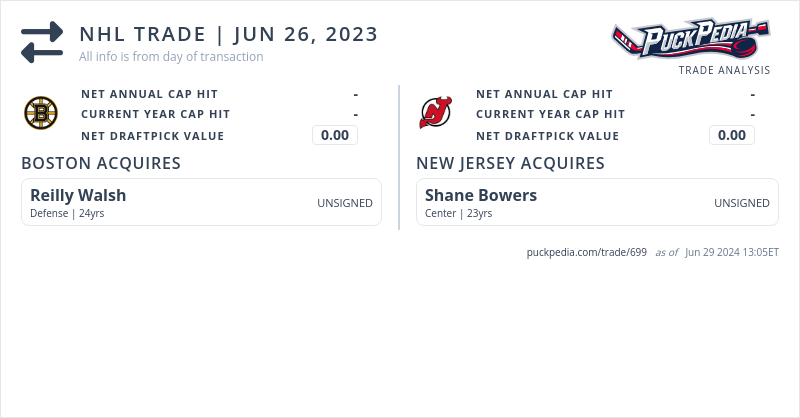Click the Jun 29 2024 timestamp

(x=732, y=252)
